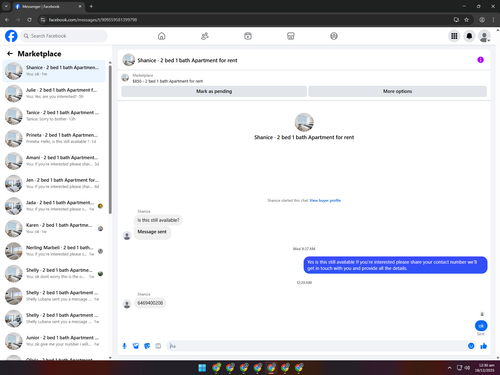Viewport: 500px width, 375px height.
Task: Open the emoji picker in message box
Action: click(471, 346)
